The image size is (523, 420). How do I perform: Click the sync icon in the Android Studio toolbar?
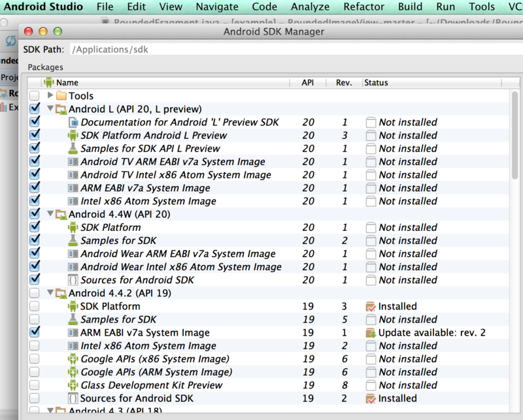click(x=11, y=41)
